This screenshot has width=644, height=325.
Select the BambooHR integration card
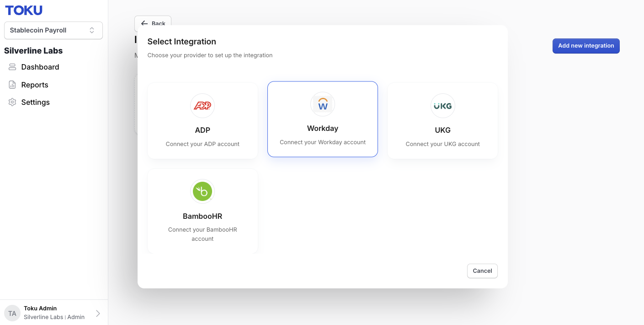coord(202,211)
